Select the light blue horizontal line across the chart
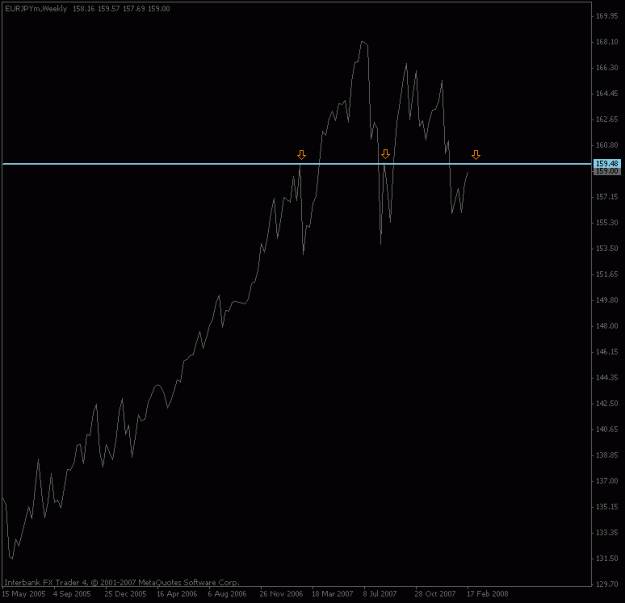 point(297,164)
